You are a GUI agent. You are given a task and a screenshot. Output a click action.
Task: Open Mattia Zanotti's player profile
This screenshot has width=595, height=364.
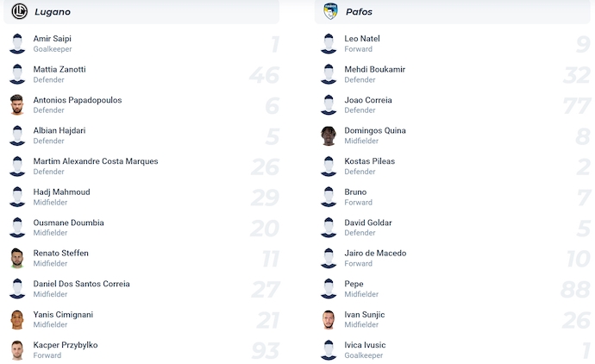click(59, 69)
